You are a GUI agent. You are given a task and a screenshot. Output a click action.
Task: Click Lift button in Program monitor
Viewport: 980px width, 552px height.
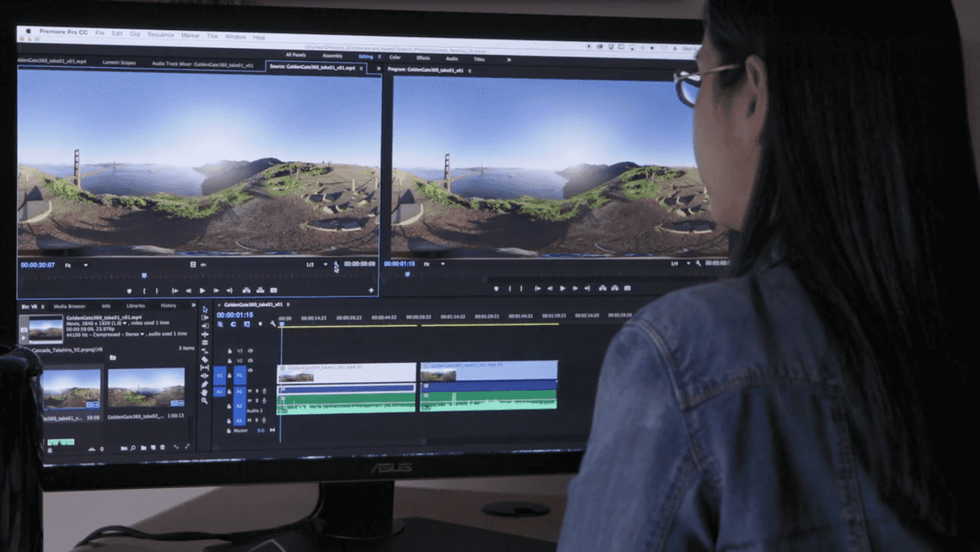coord(602,288)
